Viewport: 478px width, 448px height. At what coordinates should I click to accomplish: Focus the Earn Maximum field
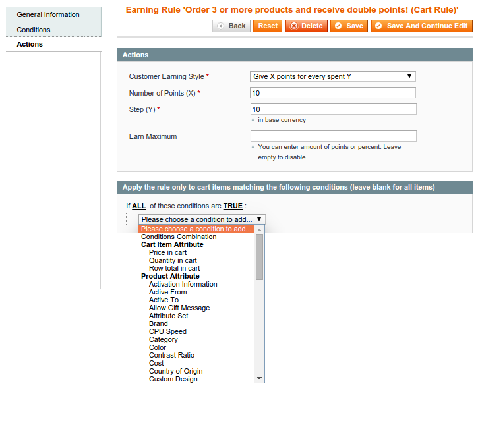pyautogui.click(x=333, y=136)
